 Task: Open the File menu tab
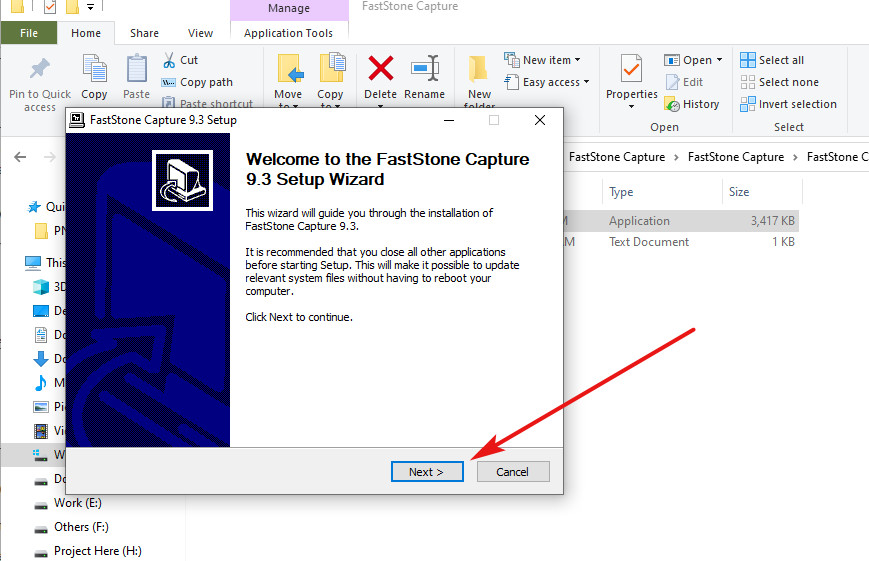click(29, 33)
